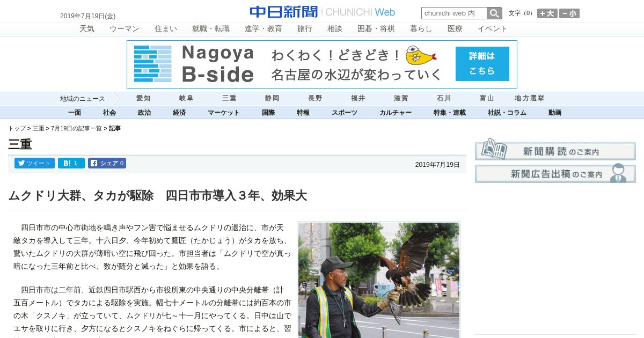Go to カルチャー tab
The width and height of the screenshot is (644, 338).
click(396, 113)
